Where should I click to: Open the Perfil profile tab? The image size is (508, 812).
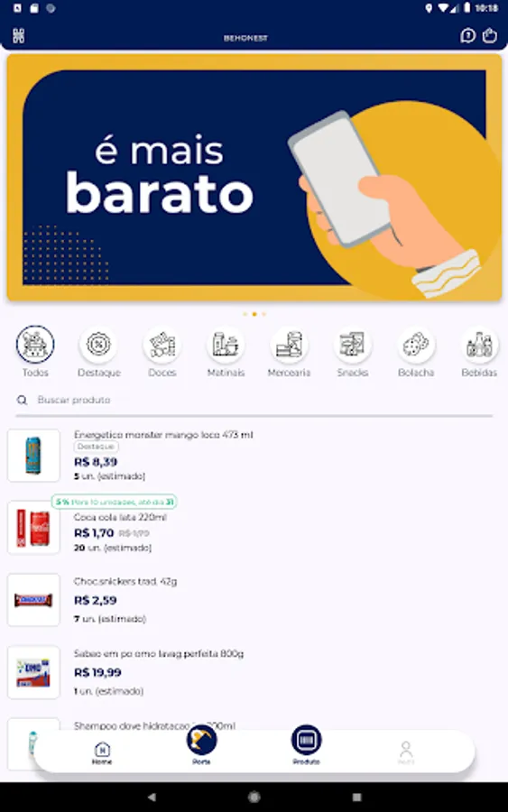[x=406, y=753]
